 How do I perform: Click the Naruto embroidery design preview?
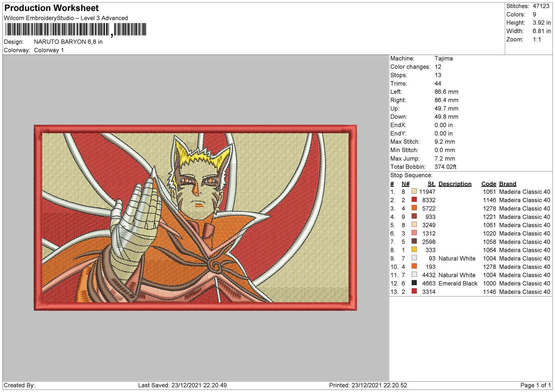click(x=195, y=218)
